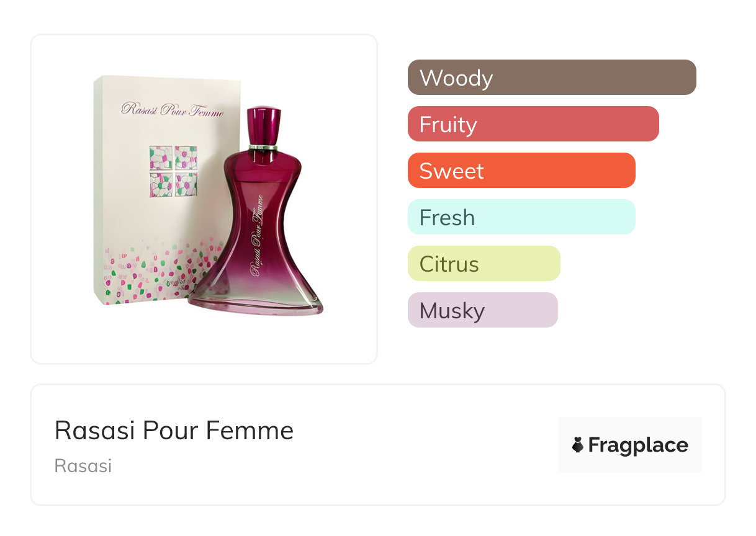Click the wide glass base of the bottle
The image size is (756, 536).
coord(256,304)
